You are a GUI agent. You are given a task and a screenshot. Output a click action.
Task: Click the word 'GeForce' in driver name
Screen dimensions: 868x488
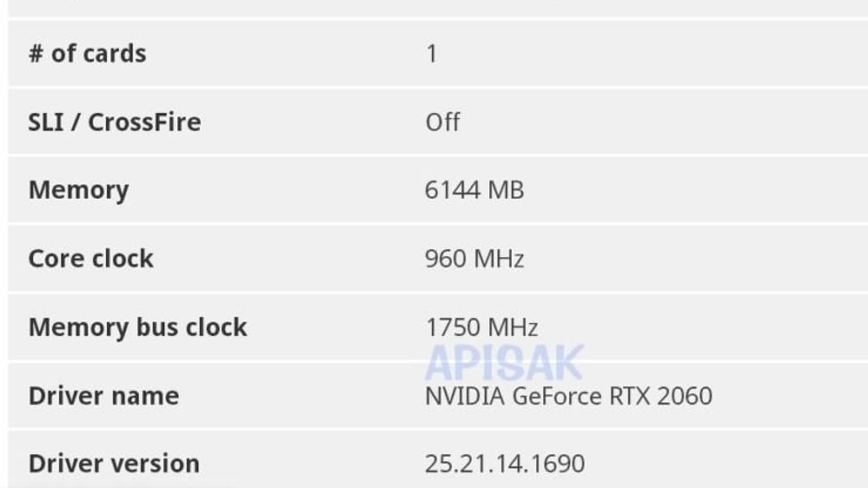557,396
